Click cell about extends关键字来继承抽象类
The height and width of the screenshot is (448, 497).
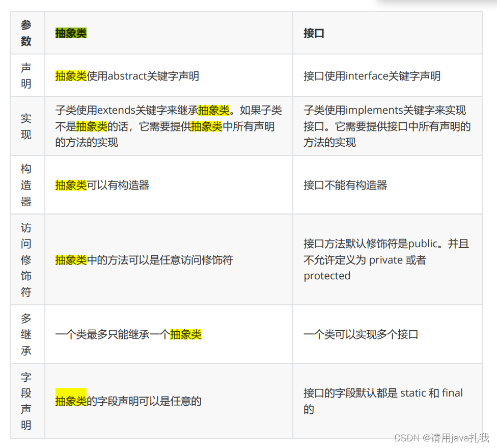(x=169, y=126)
